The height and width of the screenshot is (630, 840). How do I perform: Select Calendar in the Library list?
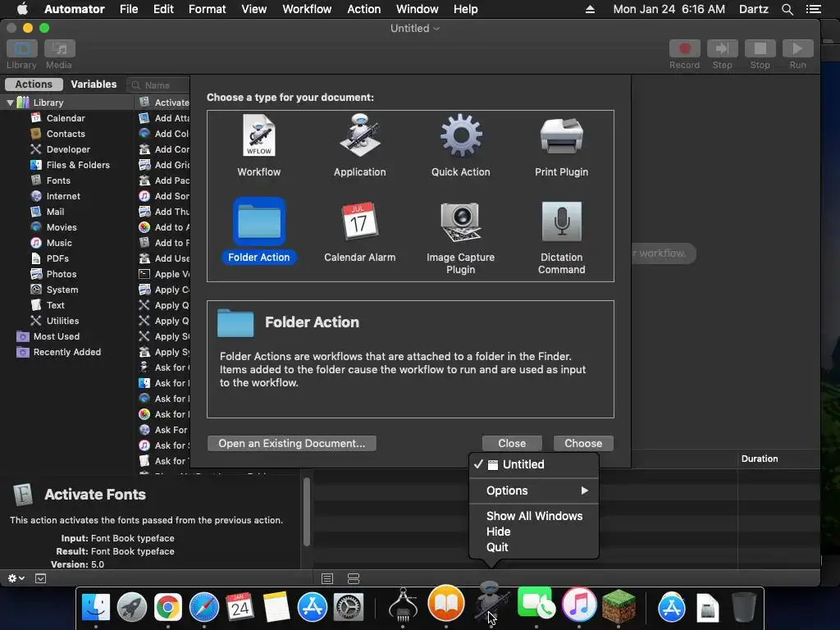point(66,118)
